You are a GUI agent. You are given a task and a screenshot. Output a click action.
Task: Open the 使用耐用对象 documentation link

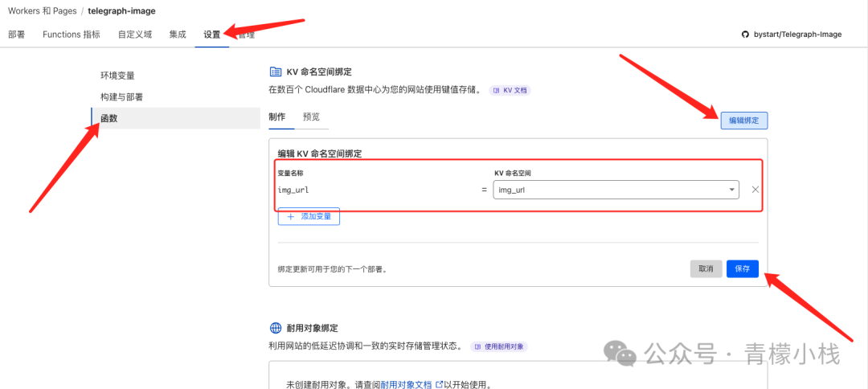(x=499, y=346)
